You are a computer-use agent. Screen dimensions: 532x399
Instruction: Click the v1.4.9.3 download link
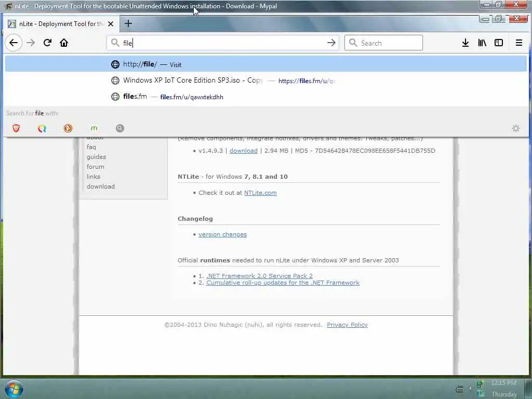[244, 151]
